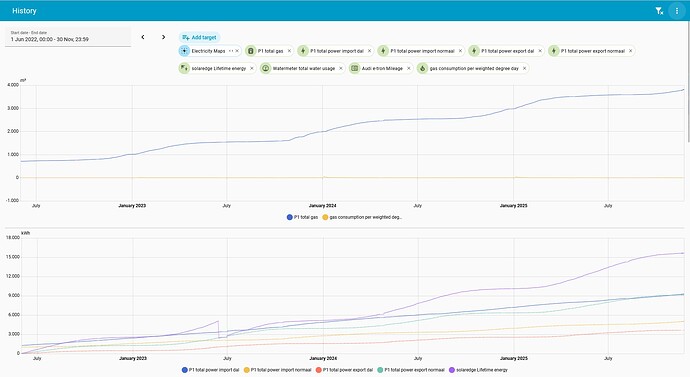Image resolution: width=690 pixels, height=377 pixels.
Task: Toggle P1 total power import normaal legend
Action: tap(278, 370)
